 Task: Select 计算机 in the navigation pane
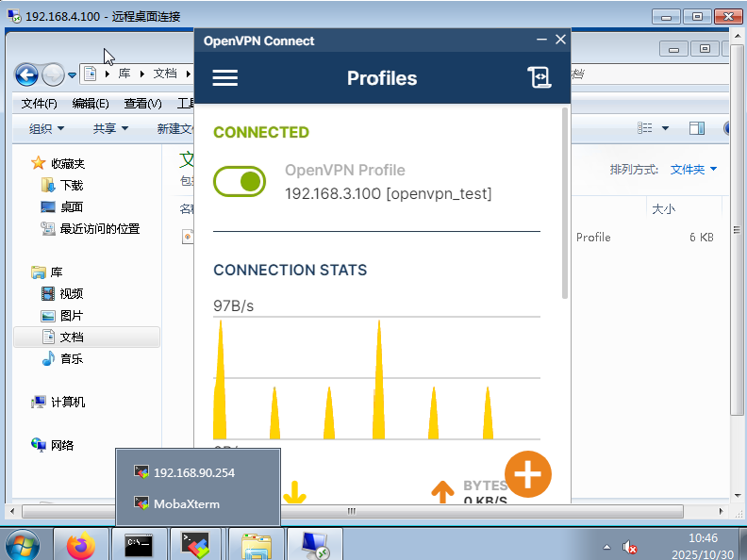point(67,402)
